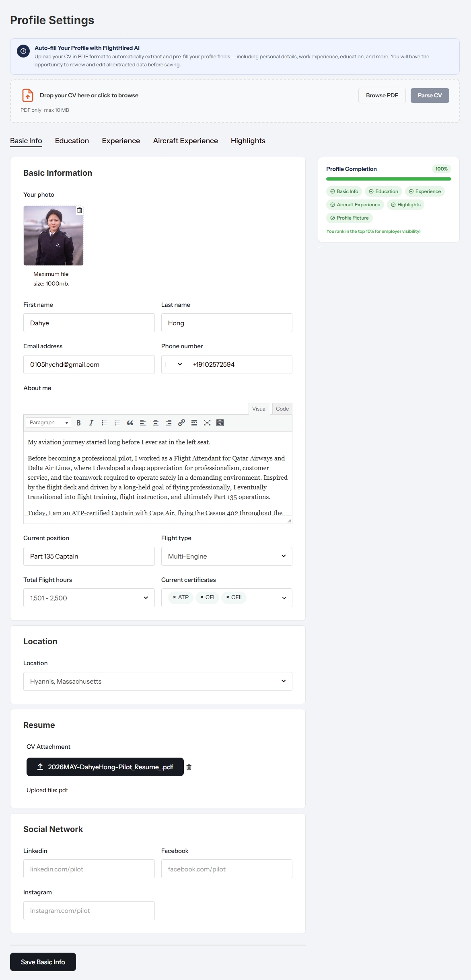Toggle bold formatting in About me editor
Viewport: 471px width, 980px height.
(x=78, y=423)
